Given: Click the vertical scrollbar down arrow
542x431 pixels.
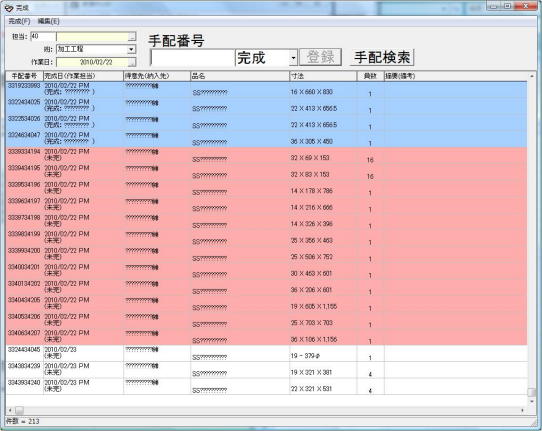Looking at the screenshot, I should [x=532, y=402].
